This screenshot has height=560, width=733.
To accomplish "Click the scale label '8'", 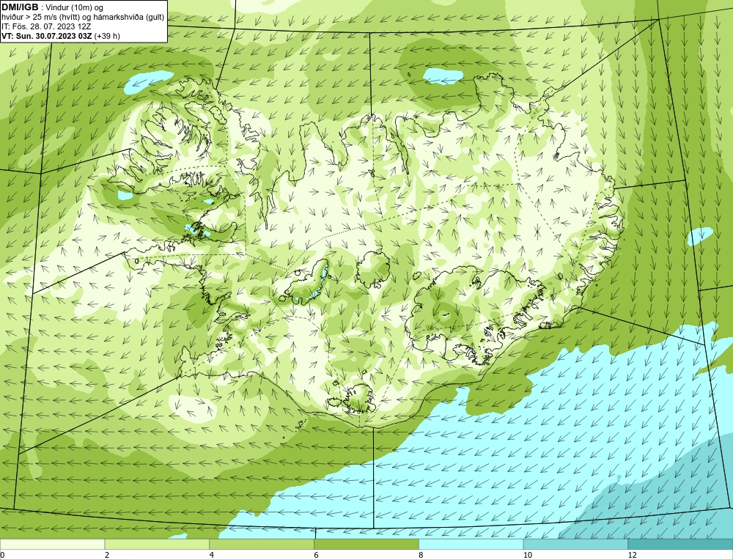I will point(421,555).
